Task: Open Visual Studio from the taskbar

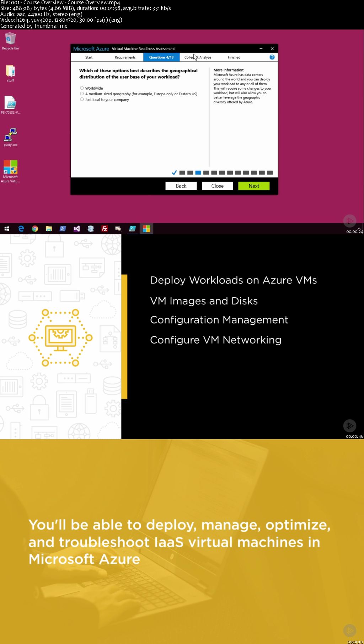Action: (x=77, y=229)
